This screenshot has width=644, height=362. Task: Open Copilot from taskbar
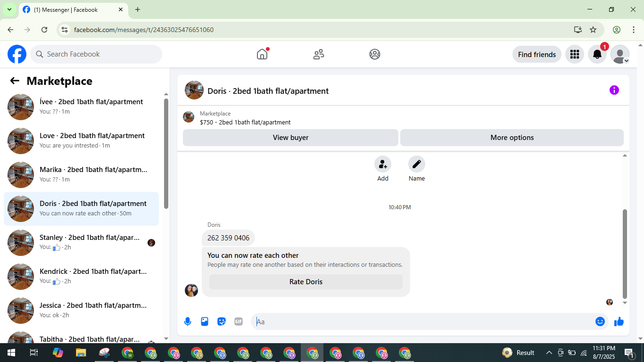tap(58, 353)
